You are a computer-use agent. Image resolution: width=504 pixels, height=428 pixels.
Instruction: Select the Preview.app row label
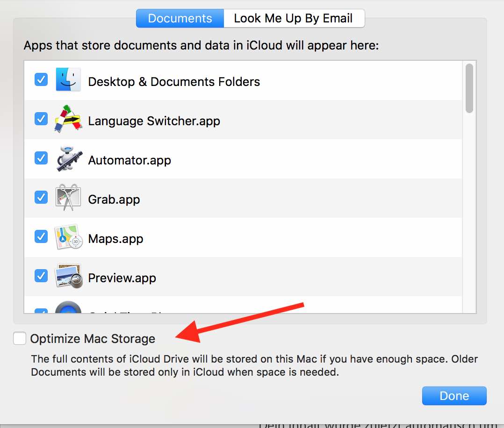[x=122, y=278]
